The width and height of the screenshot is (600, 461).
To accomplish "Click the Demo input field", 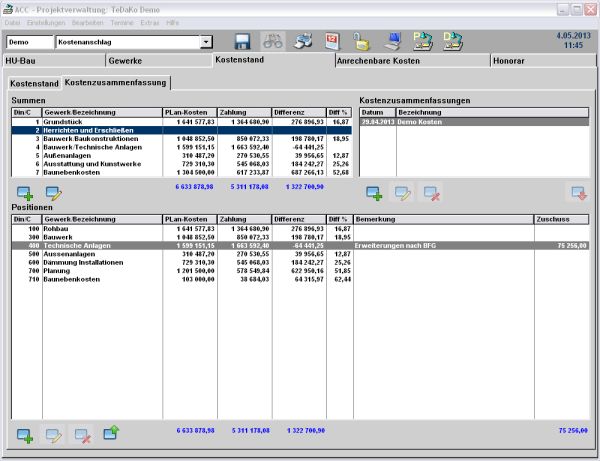I will tap(29, 43).
